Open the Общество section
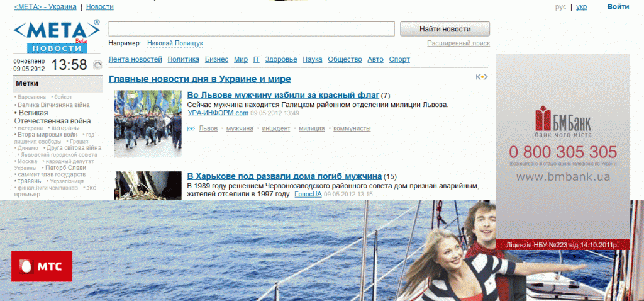Screen dimensions: 644x301 (345, 59)
